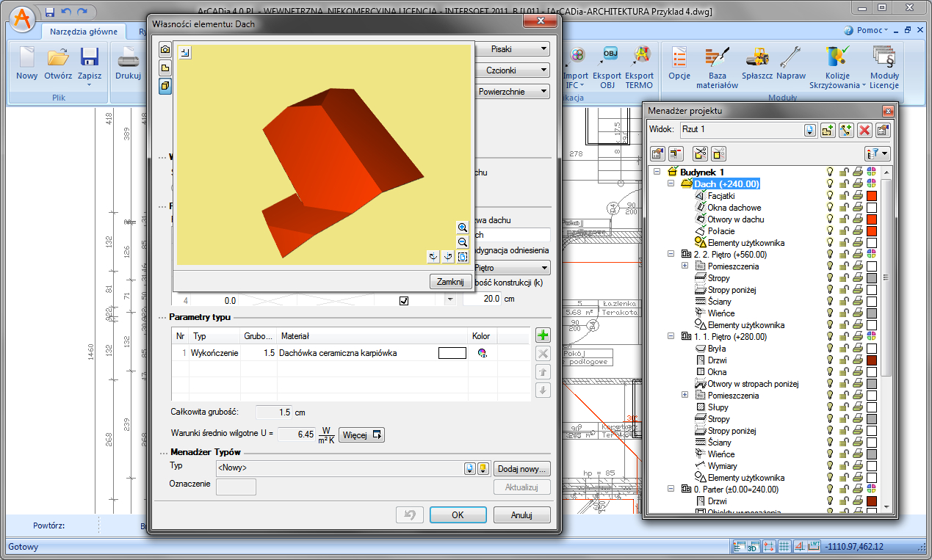Add new row with green plus
The image size is (932, 560).
543,335
